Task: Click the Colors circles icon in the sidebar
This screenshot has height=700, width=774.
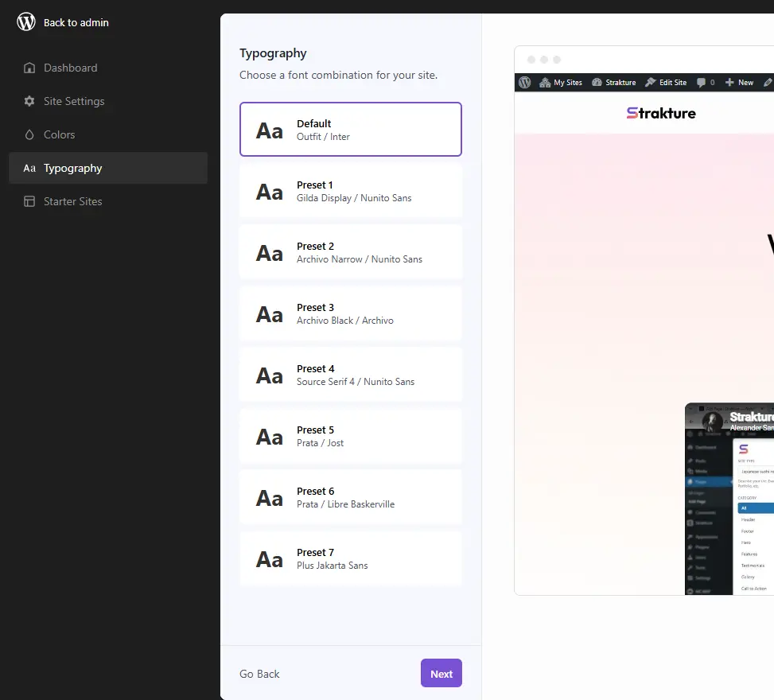Action: click(x=29, y=134)
